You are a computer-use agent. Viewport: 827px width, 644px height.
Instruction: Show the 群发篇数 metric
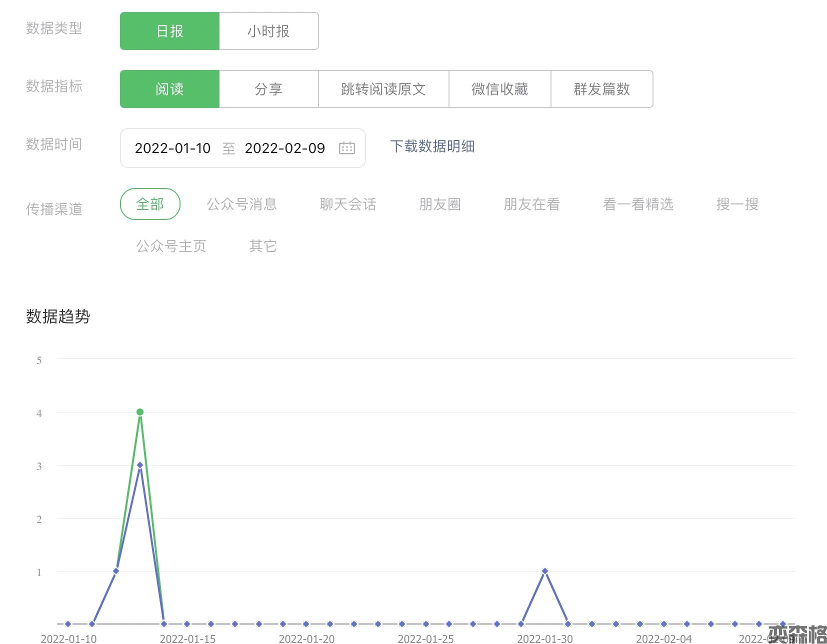[601, 89]
